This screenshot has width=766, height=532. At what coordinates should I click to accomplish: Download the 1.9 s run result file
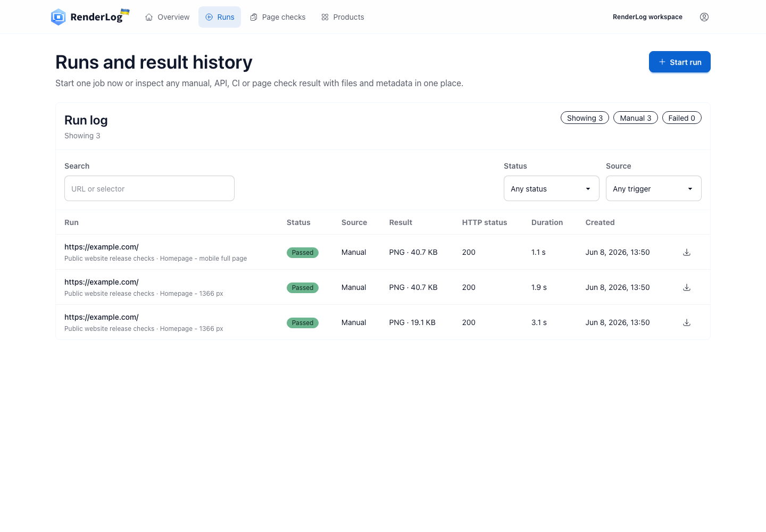[x=687, y=287]
